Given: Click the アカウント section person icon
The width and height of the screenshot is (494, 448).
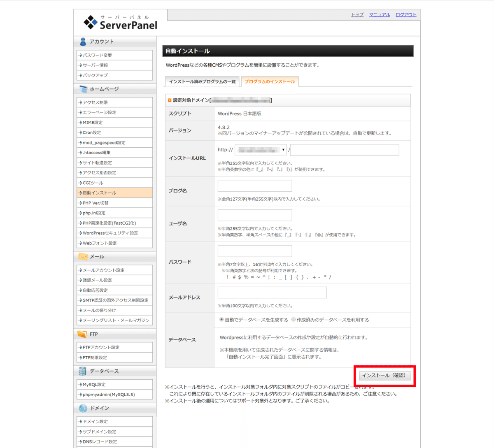Looking at the screenshot, I should (83, 42).
